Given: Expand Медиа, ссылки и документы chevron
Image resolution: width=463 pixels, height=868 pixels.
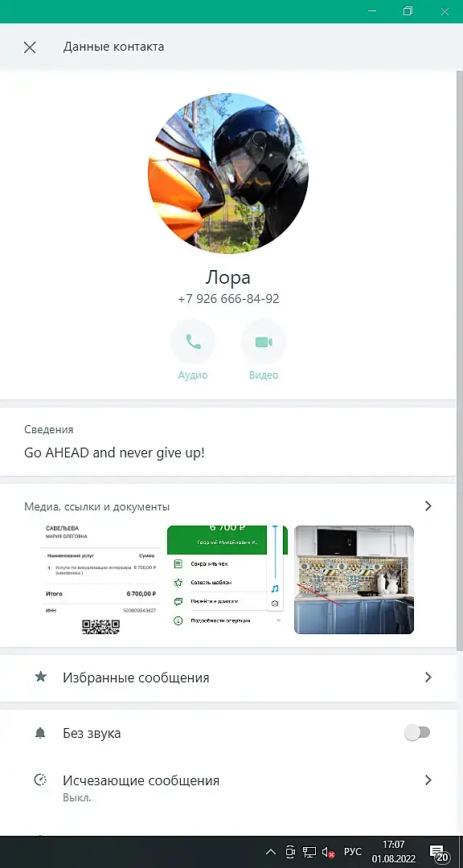Looking at the screenshot, I should pyautogui.click(x=428, y=506).
